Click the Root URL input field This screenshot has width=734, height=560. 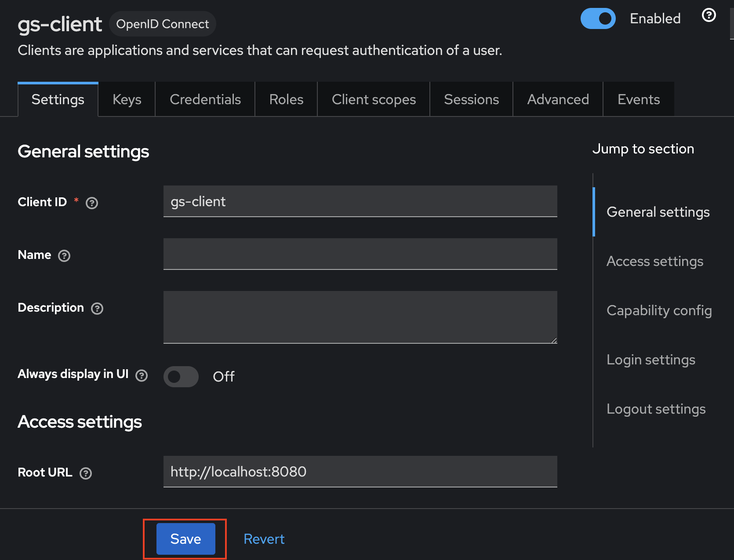click(360, 472)
